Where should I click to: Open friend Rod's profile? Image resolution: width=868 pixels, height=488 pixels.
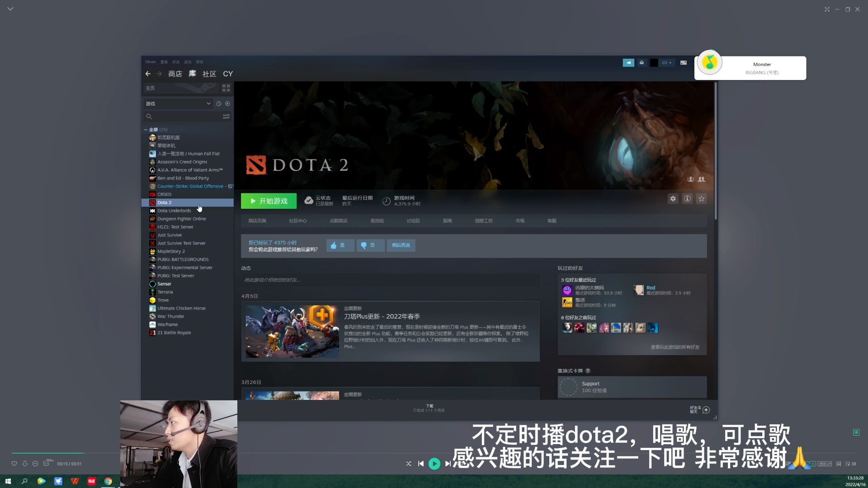(x=651, y=288)
